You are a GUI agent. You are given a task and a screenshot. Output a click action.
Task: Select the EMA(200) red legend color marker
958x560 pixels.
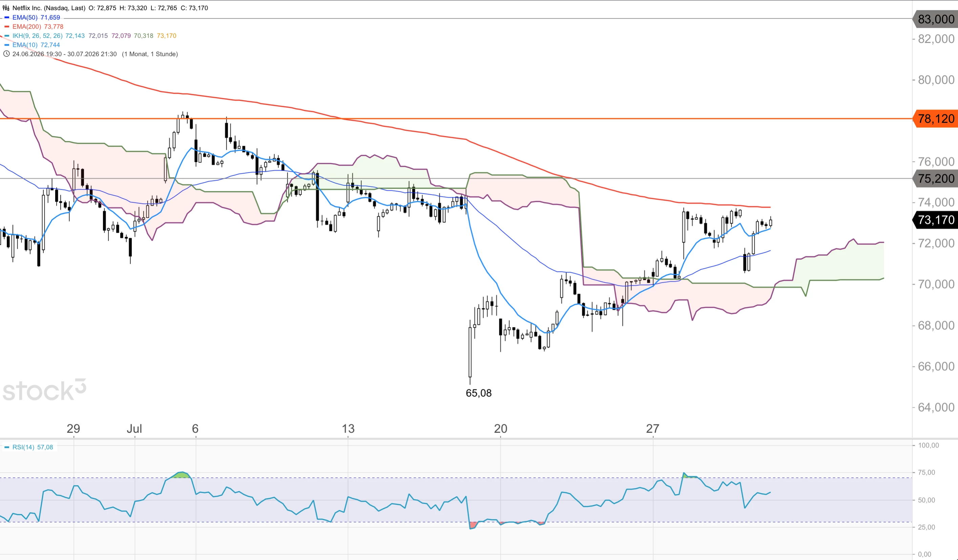tap(6, 27)
